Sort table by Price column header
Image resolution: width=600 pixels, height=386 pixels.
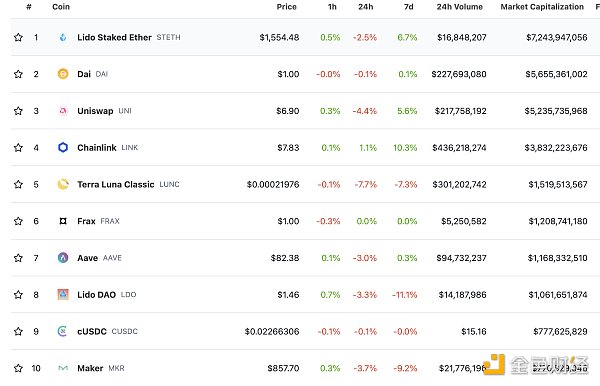286,7
